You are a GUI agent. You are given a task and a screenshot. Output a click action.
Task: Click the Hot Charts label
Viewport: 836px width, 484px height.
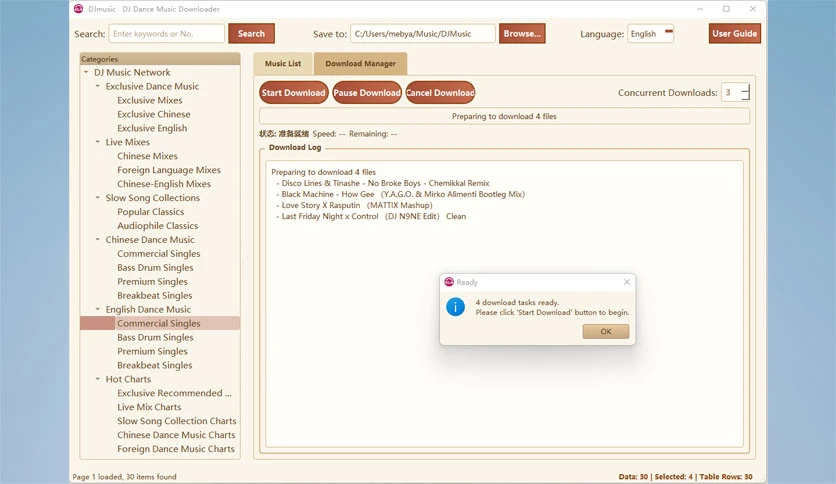[x=128, y=379]
